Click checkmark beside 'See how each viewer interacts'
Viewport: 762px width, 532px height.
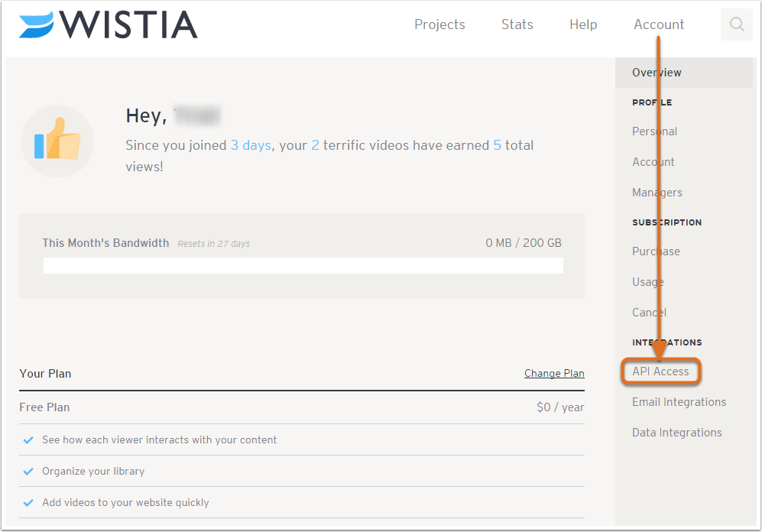(x=28, y=440)
